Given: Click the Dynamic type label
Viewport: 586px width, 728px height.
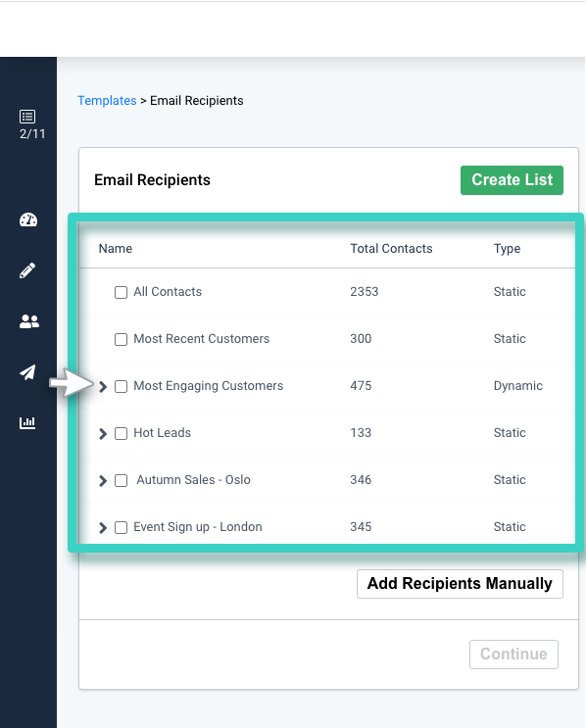Looking at the screenshot, I should pos(517,386).
